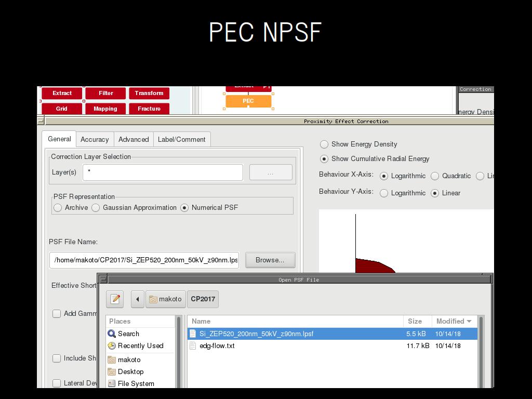Click the file list vertical scrollbar
Viewport: 532px width, 399px height.
tap(481, 352)
